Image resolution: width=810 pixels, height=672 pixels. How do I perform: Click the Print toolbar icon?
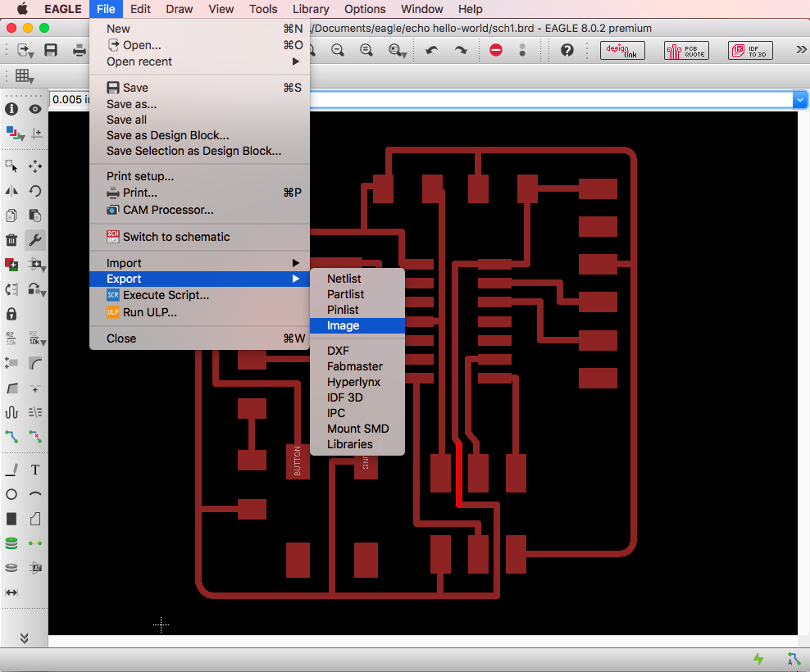tap(79, 50)
